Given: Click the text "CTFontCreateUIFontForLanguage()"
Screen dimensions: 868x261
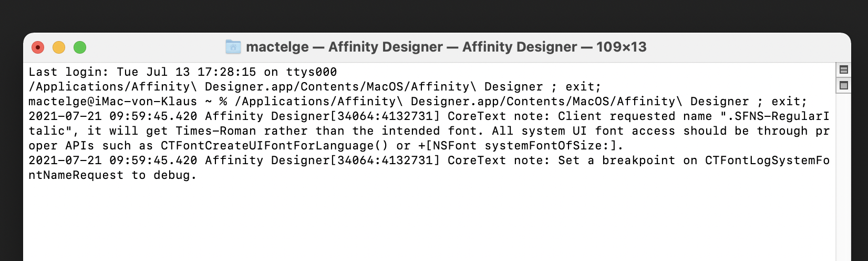Looking at the screenshot, I should 274,146.
